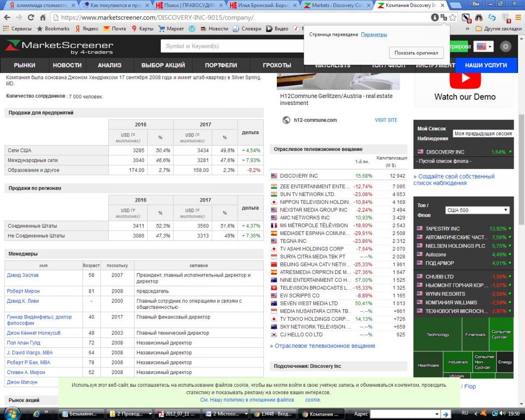Screen dimensions: 525x420
Task: Expand the taskbar Адрес field dropdown arrow
Action: point(437,414)
